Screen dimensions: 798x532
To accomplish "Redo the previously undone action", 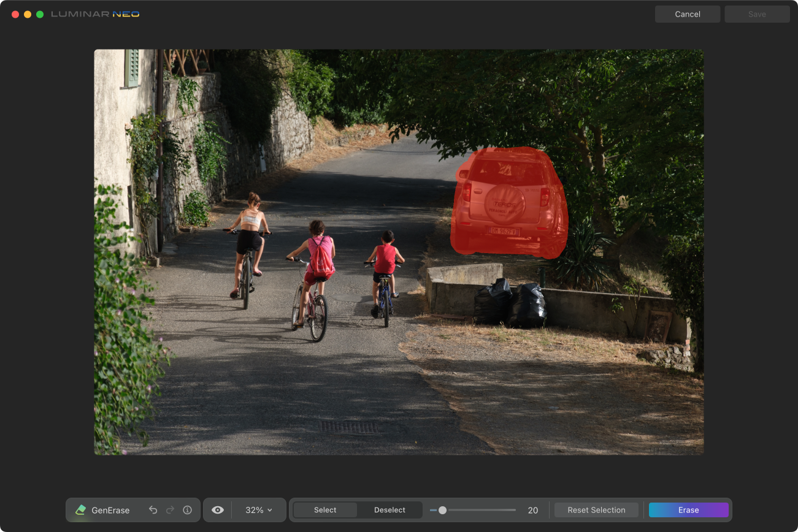I will click(169, 509).
